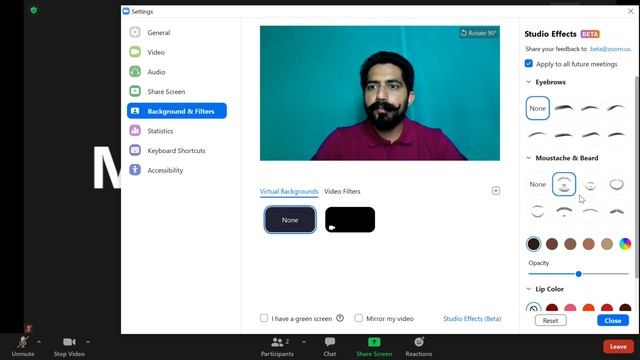The height and width of the screenshot is (360, 640).
Task: Open custom rainbow color picker for beard
Action: 625,244
